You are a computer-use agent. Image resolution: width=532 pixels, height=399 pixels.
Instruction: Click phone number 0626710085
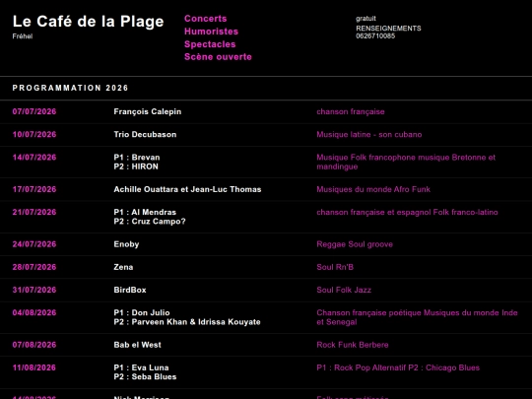click(x=375, y=36)
